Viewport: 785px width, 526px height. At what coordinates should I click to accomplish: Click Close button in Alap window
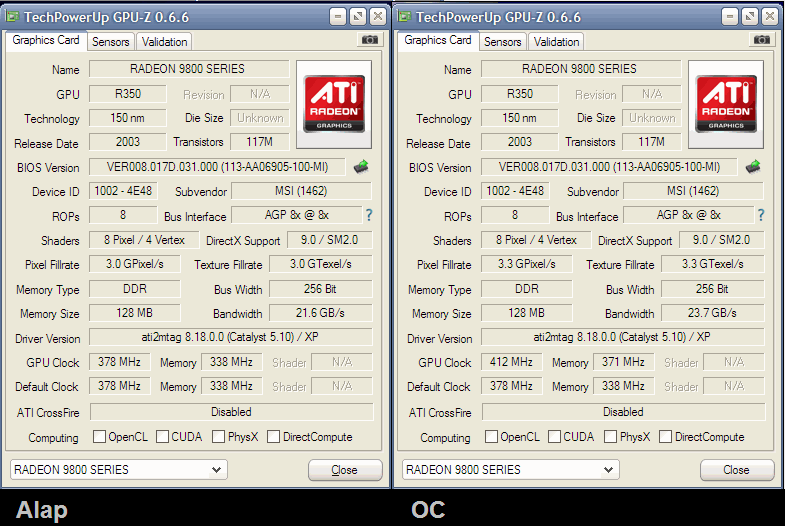345,470
